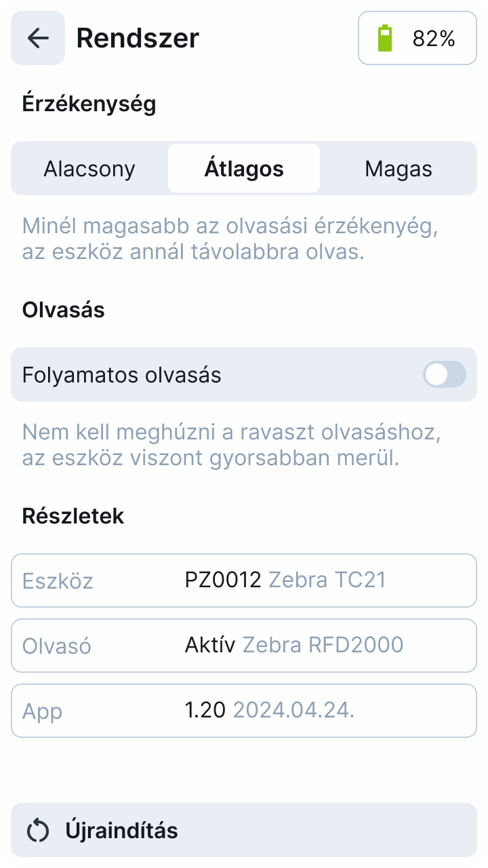Screen dimensions: 488x868
Task: Click the 1.20 version number
Action: coord(205,710)
